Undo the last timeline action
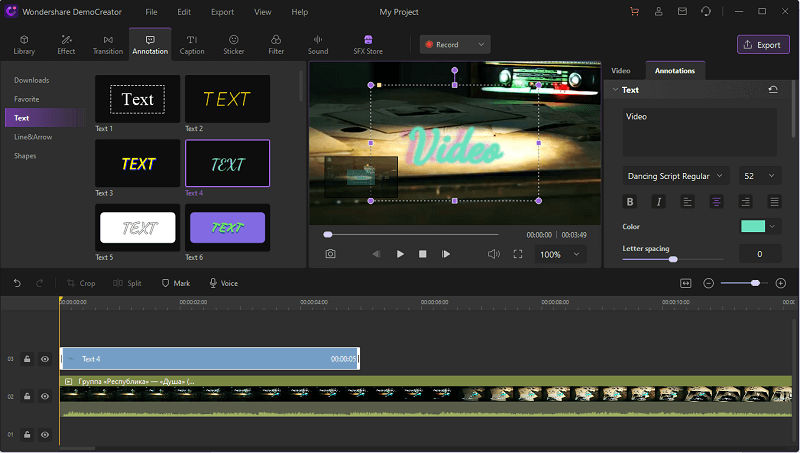The width and height of the screenshot is (800, 453). pos(17,283)
